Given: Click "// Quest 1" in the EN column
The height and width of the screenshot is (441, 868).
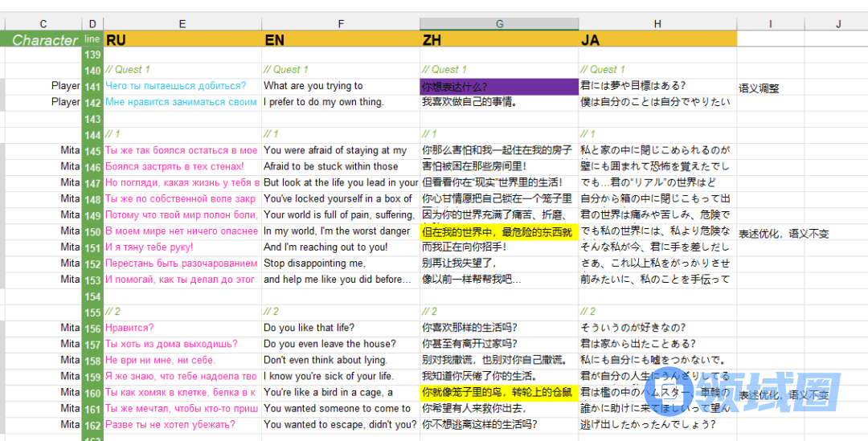Looking at the screenshot, I should (287, 70).
